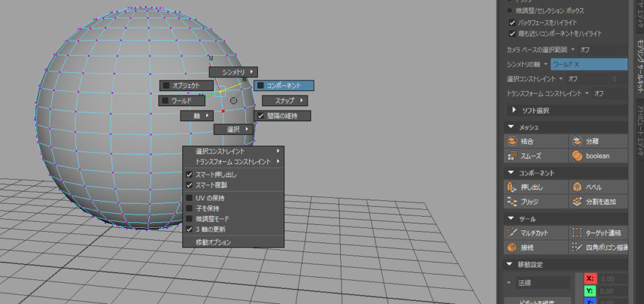Open 選択 submenu in marking menu
644x304 pixels.
233,129
